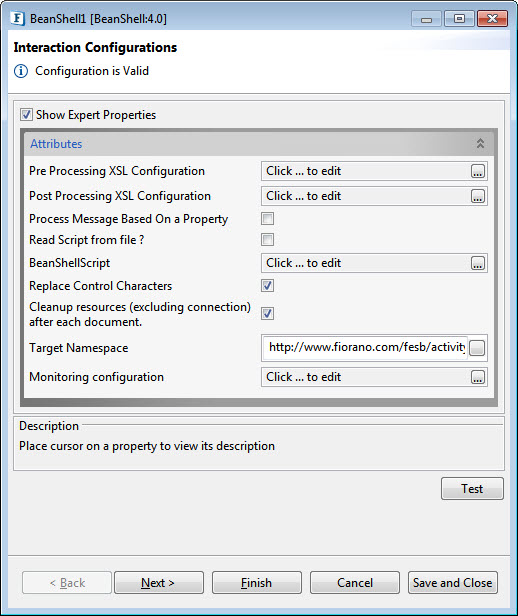Collapse the Attributes section chevron

[480, 143]
